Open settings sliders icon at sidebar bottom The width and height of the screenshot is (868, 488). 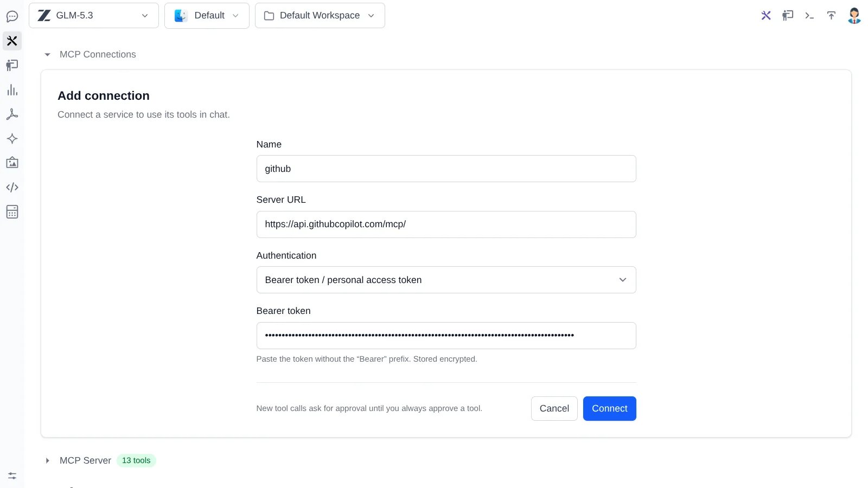tap(12, 476)
